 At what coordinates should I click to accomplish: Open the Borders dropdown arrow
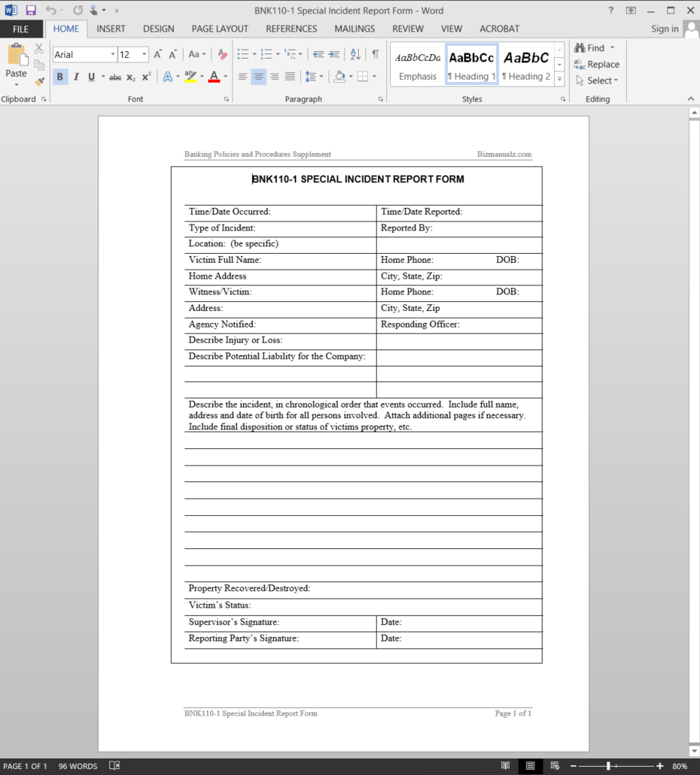374,77
